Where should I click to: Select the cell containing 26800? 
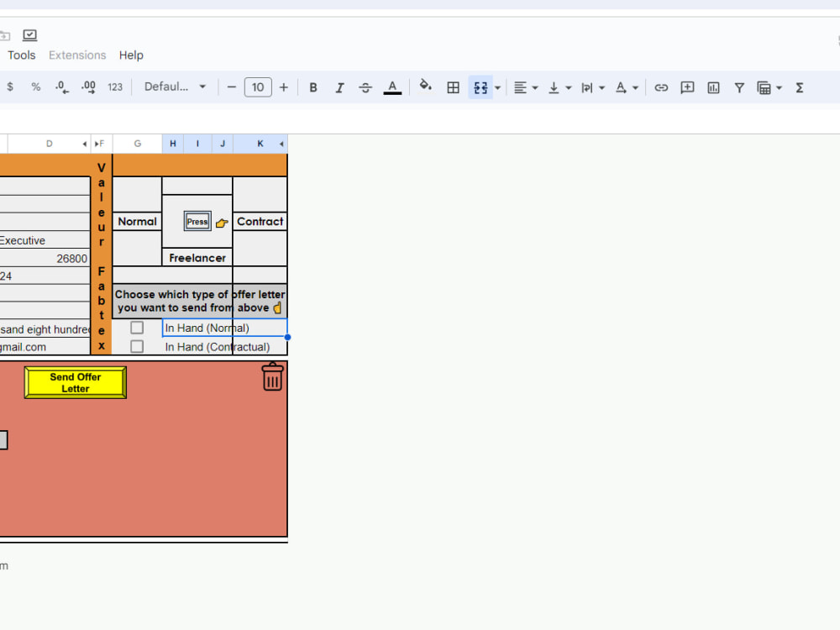(45, 258)
